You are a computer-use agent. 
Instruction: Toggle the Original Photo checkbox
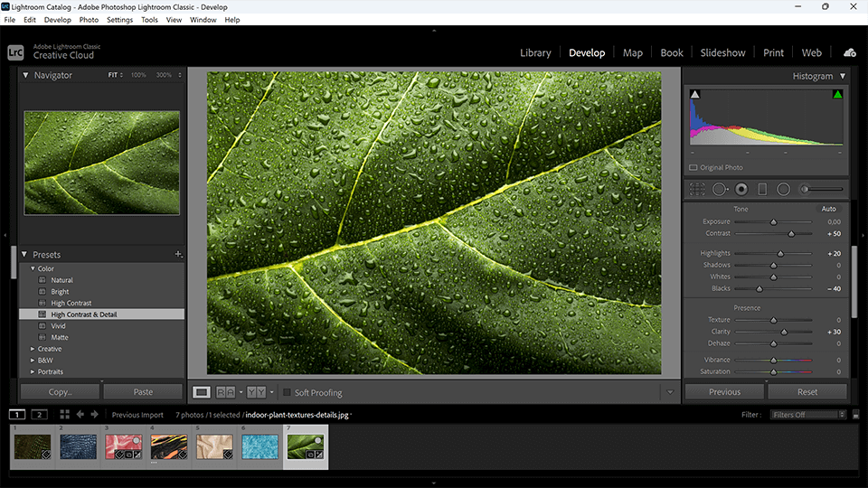pos(693,167)
